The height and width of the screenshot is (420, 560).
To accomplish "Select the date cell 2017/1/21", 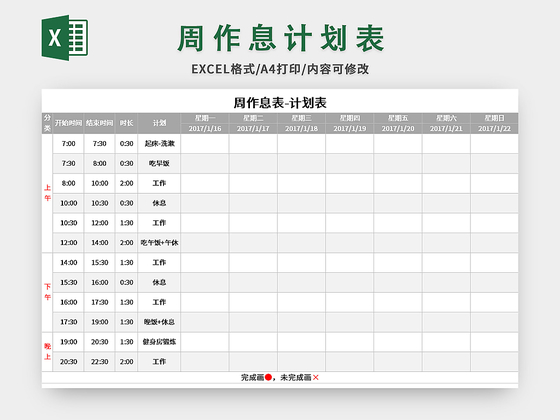I will [446, 129].
